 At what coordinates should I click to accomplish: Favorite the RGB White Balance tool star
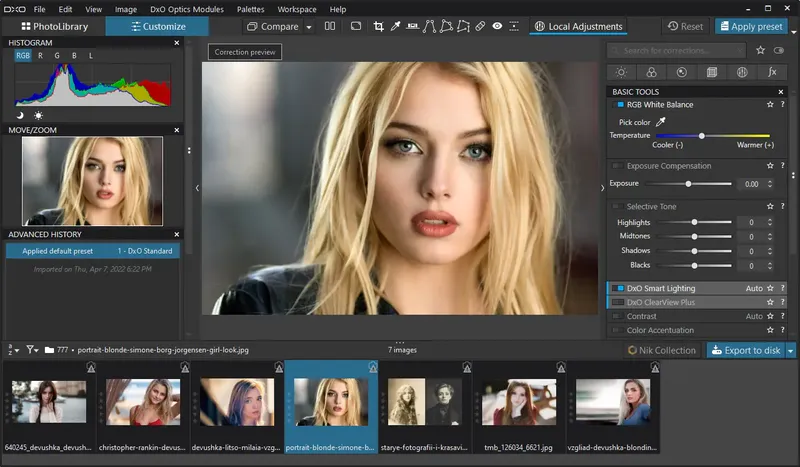(x=769, y=104)
